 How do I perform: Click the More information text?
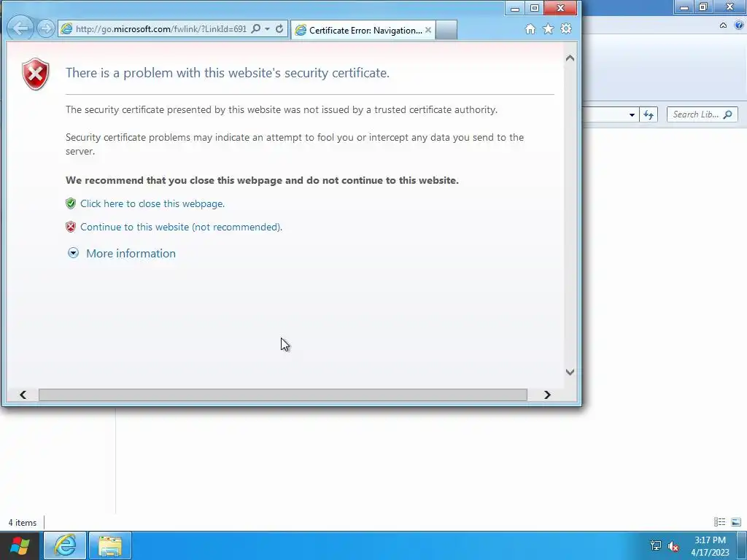[x=131, y=253]
